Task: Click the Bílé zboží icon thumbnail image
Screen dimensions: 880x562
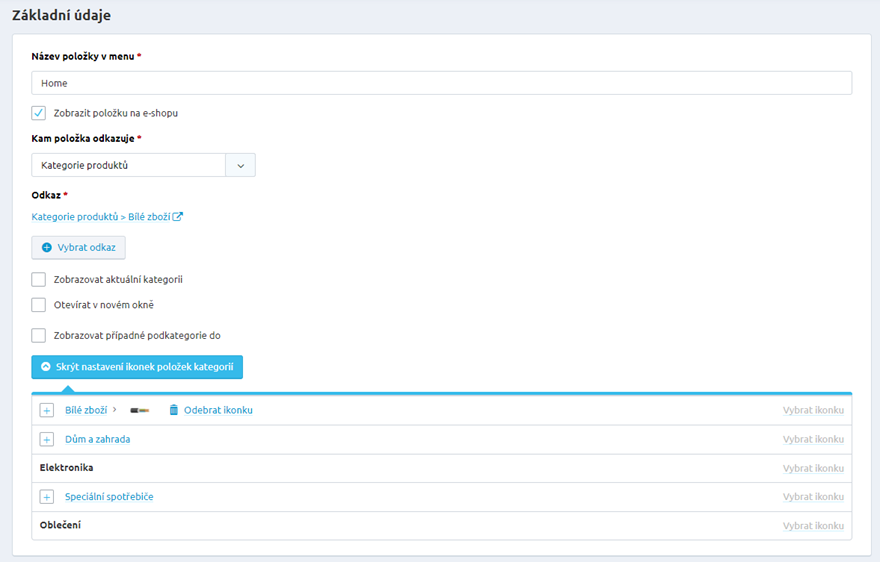Action: [x=139, y=410]
